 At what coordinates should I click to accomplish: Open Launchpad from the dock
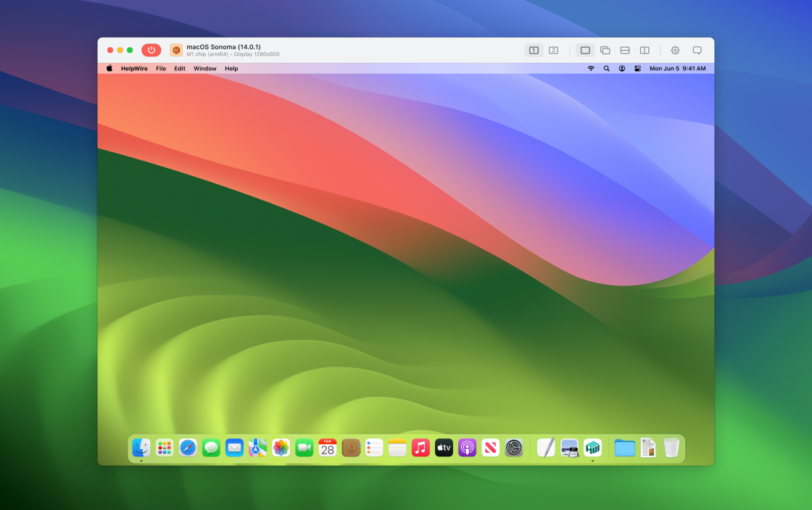164,448
